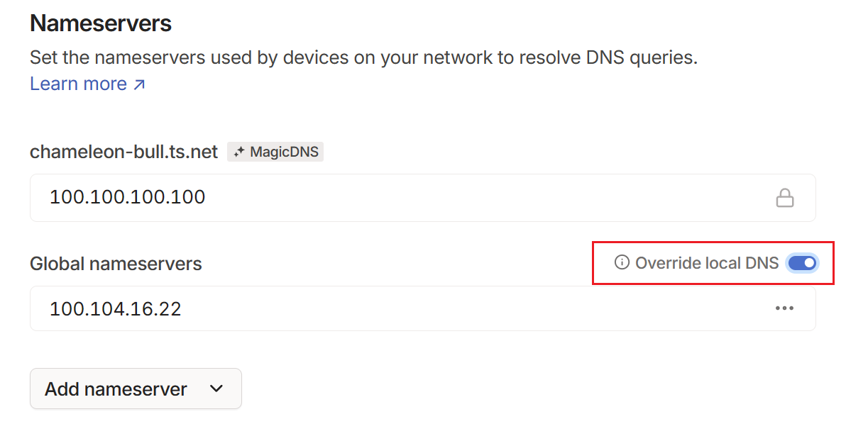Click the info icon beside Override local DNS

(x=622, y=263)
